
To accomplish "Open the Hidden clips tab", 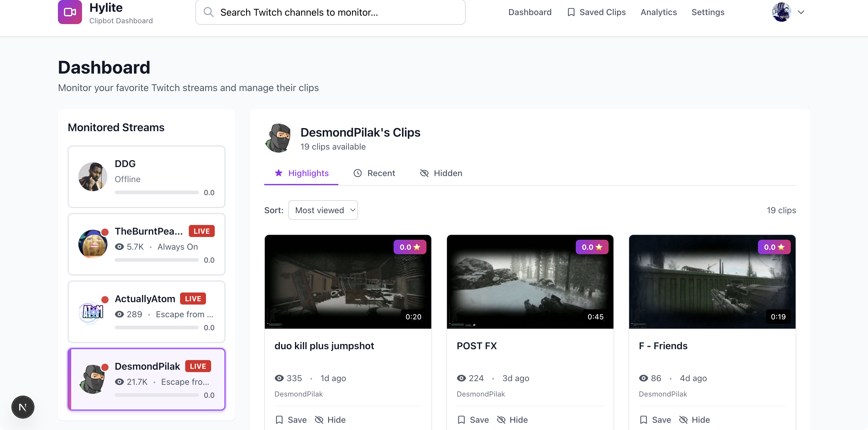I will [x=441, y=173].
